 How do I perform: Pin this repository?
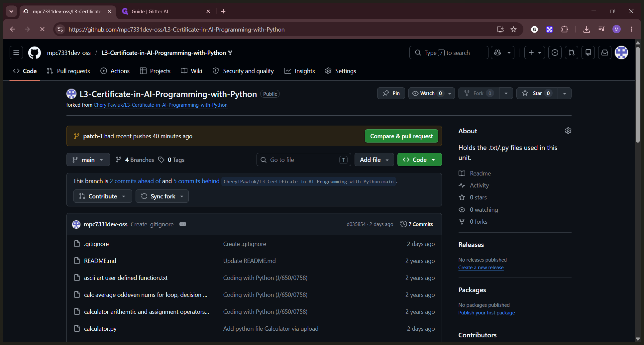click(391, 93)
